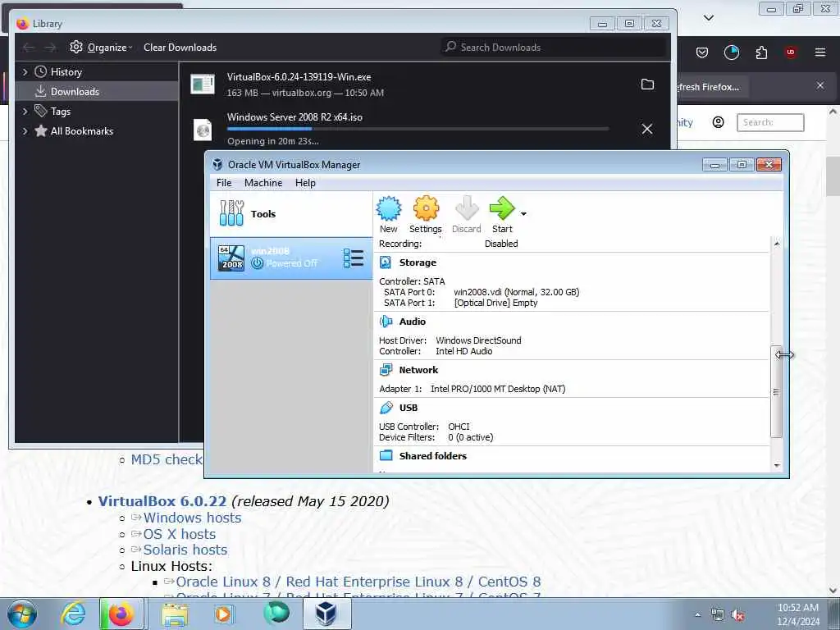The image size is (840, 630).
Task: Click the Organize gear icon in Library
Action: 76,47
